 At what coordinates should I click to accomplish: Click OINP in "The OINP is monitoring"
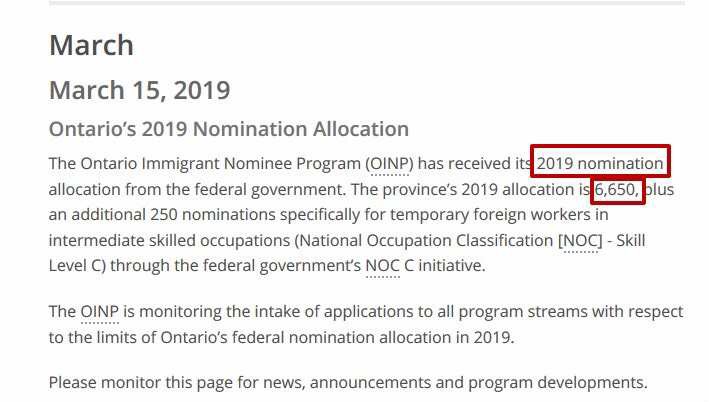tap(99, 312)
